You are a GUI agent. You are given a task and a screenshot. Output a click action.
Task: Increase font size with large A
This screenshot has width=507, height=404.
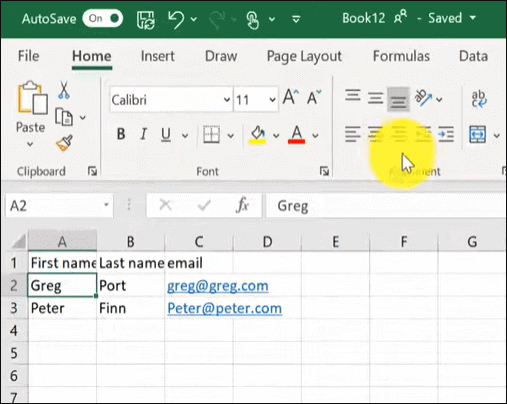click(x=291, y=97)
